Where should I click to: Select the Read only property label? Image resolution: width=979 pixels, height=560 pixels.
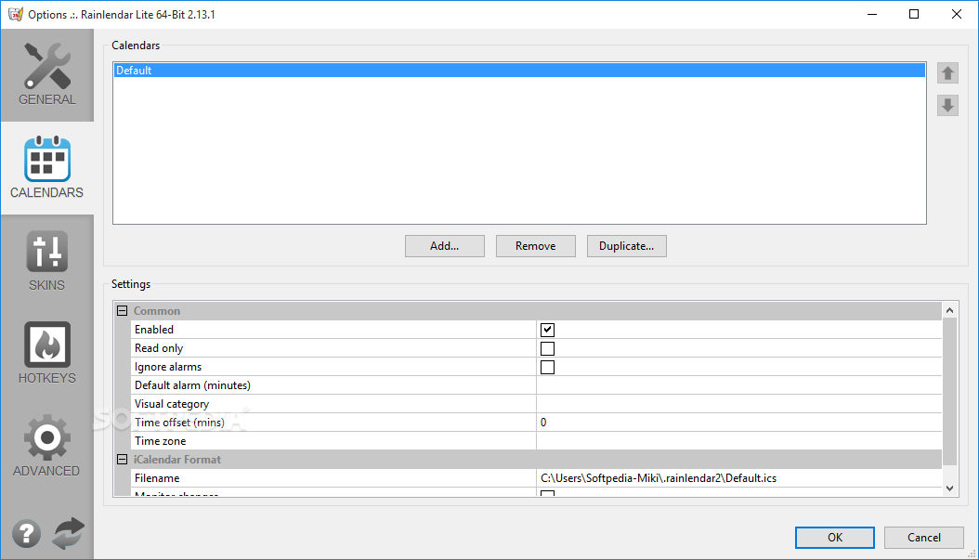coord(159,348)
